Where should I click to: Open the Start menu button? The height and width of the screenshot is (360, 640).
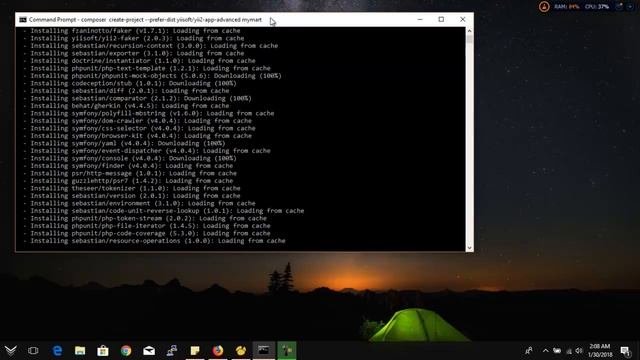click(x=11, y=350)
